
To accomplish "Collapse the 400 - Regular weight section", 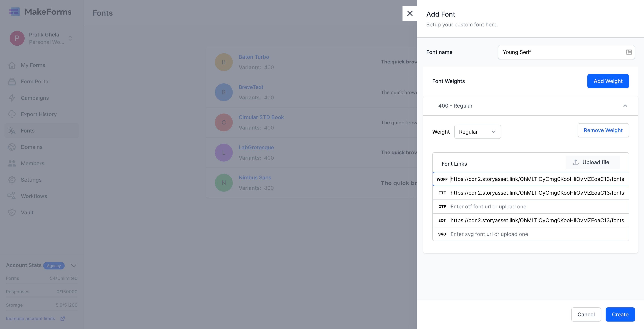I will tap(625, 106).
